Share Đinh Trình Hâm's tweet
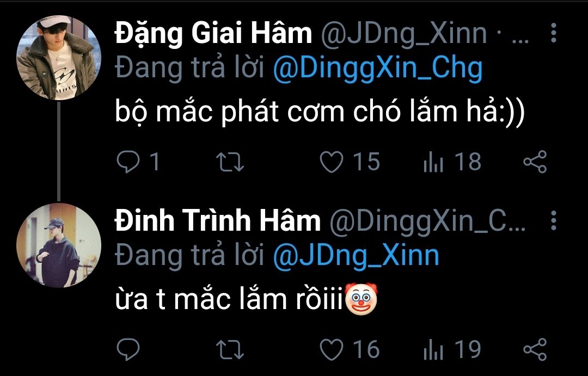The width and height of the screenshot is (588, 376). 534,349
